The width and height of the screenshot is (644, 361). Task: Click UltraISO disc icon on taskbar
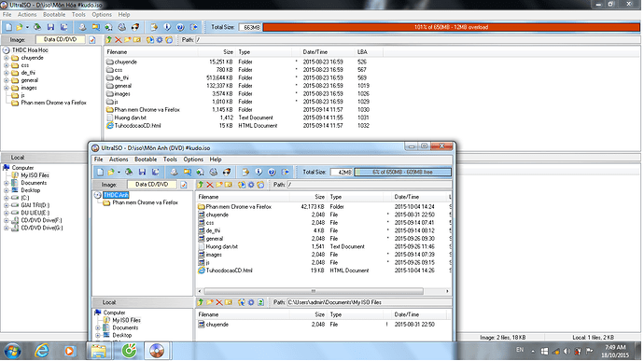pos(157,351)
